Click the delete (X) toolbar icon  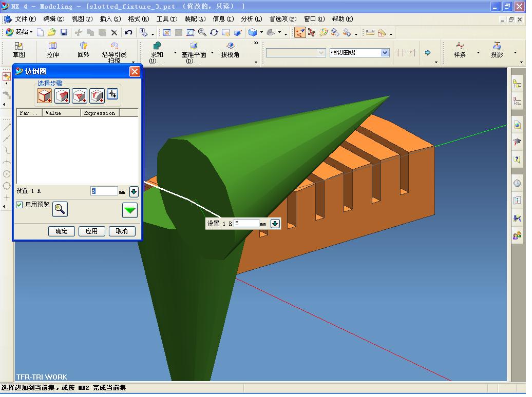pos(115,32)
